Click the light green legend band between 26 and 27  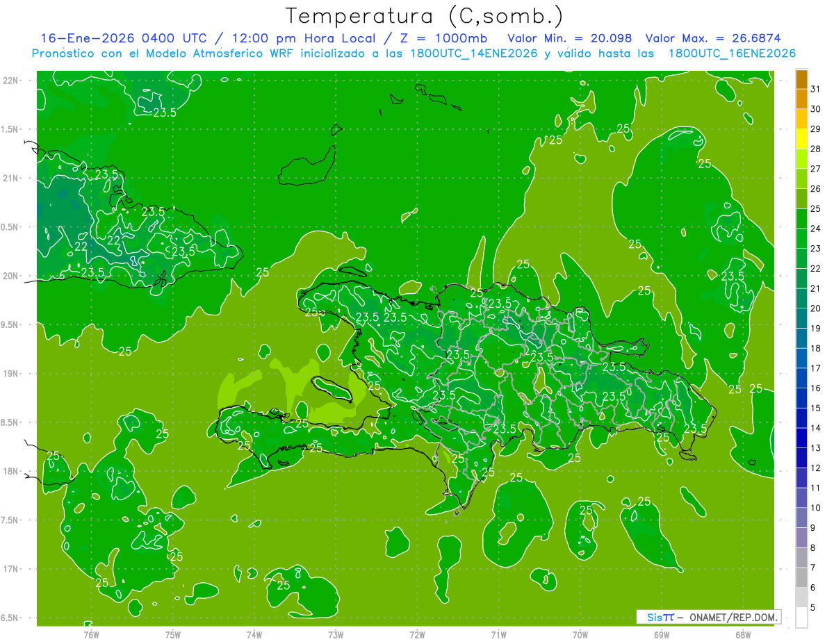(x=801, y=179)
